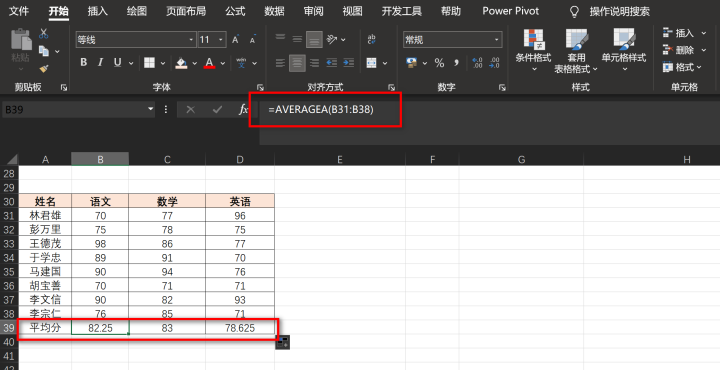Switch to the 公式 (Formulas) tab
Screen dimensions: 720x370
tap(235, 11)
